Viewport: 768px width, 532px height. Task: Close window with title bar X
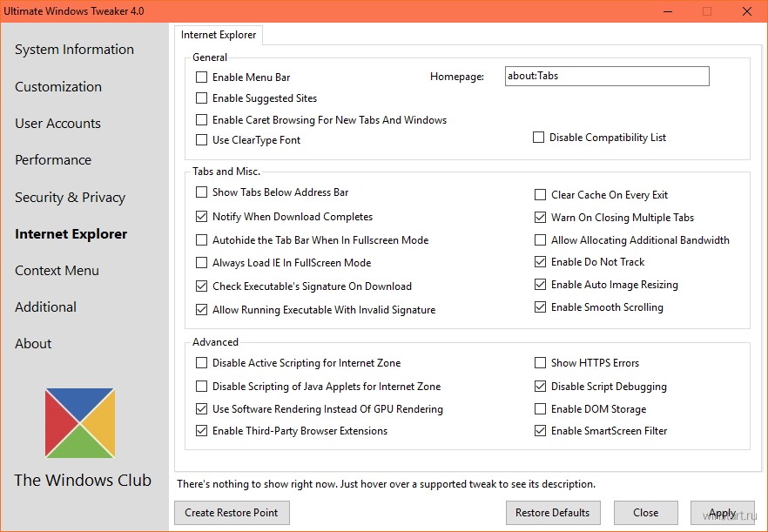tap(747, 11)
